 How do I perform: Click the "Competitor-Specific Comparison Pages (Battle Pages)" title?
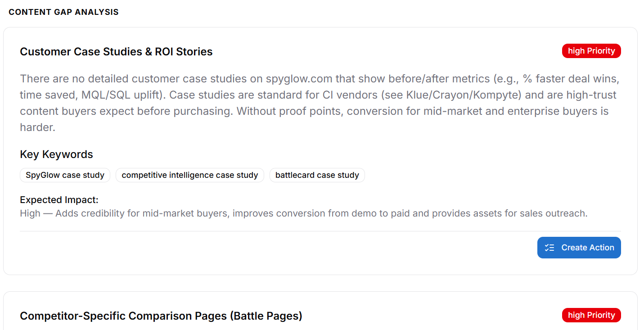[x=161, y=316]
